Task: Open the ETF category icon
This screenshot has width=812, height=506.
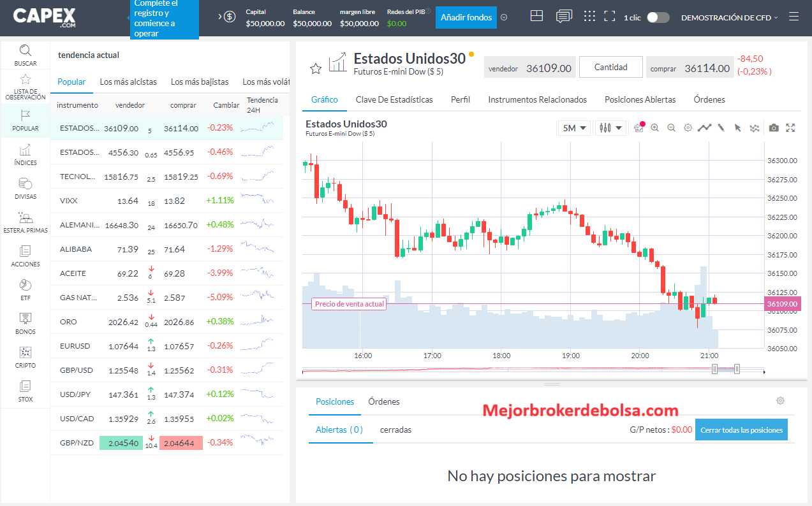Action: (25, 285)
